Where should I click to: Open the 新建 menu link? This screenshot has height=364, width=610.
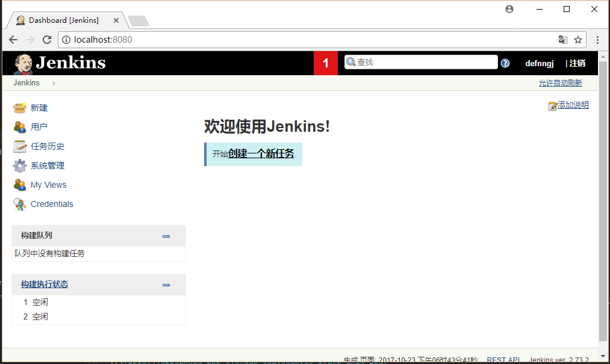click(39, 108)
